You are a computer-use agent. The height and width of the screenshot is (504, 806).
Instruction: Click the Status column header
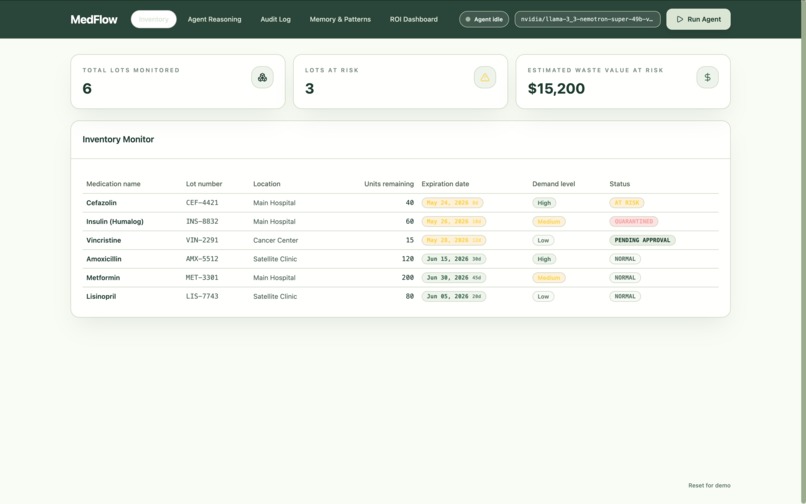(x=619, y=184)
